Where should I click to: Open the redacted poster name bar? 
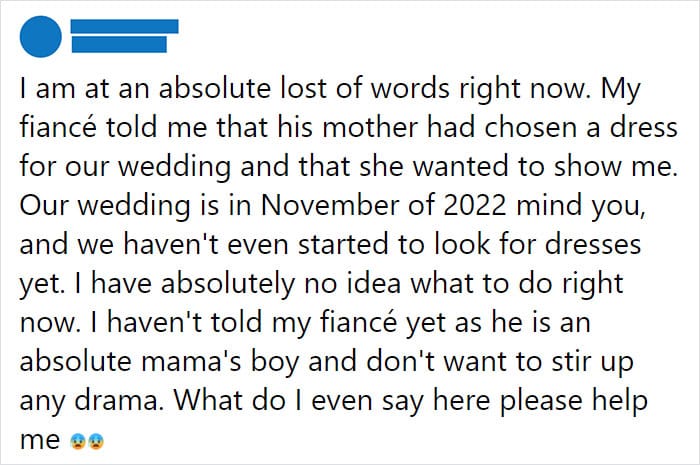pyautogui.click(x=125, y=26)
